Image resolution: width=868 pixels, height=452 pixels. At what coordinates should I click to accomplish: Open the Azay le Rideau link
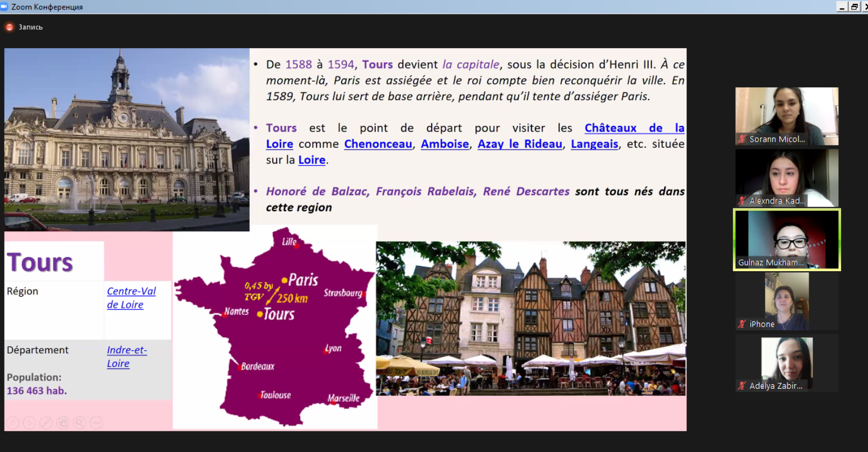coord(520,144)
